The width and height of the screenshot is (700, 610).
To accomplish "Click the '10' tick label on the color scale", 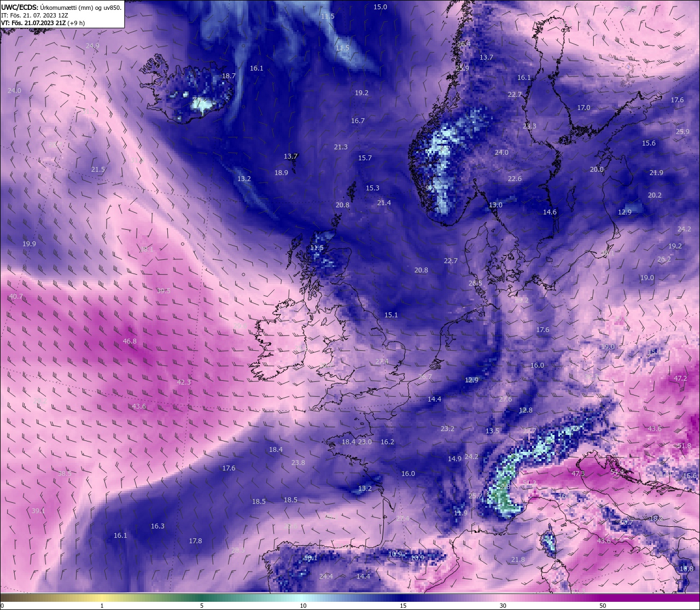I will [303, 606].
